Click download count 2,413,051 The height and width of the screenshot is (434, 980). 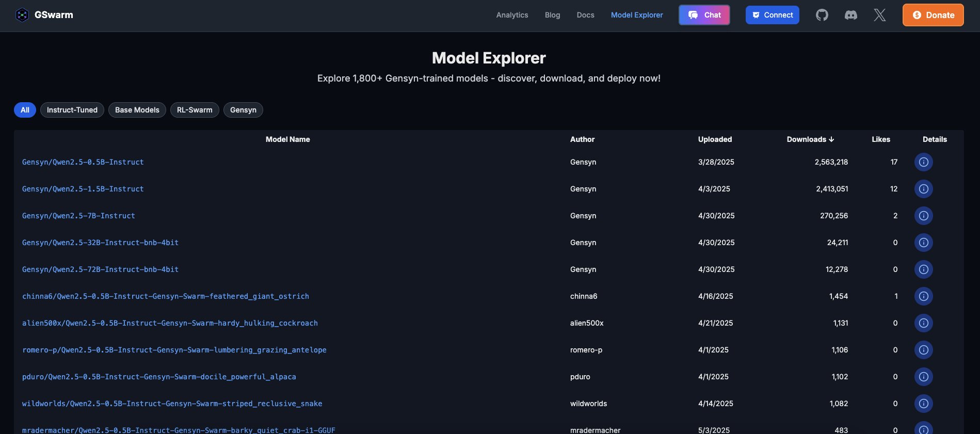[832, 189]
